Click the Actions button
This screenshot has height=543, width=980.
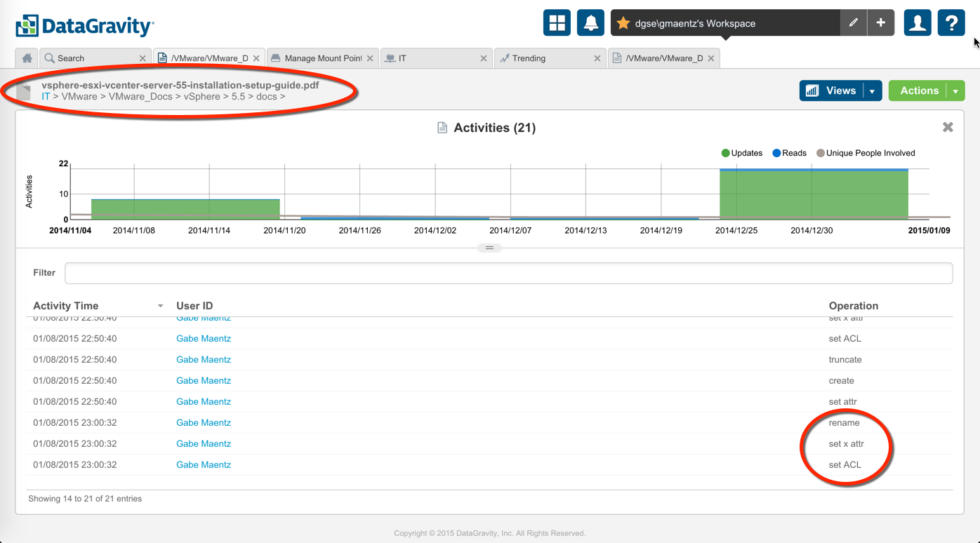tap(918, 91)
